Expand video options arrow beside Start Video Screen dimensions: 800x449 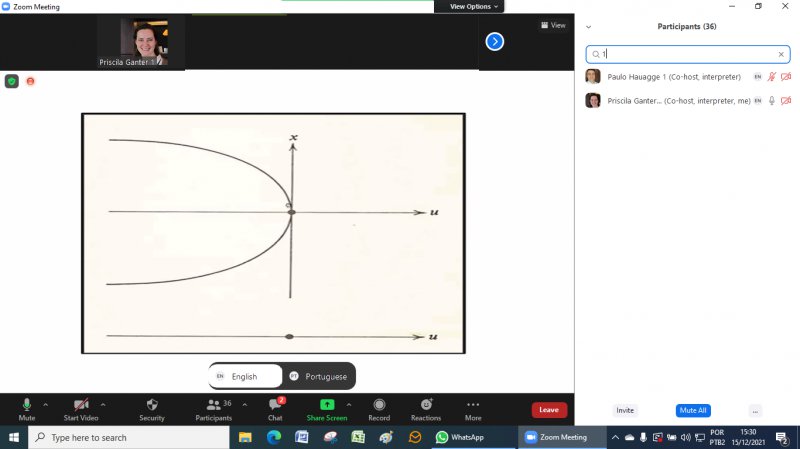(x=103, y=404)
